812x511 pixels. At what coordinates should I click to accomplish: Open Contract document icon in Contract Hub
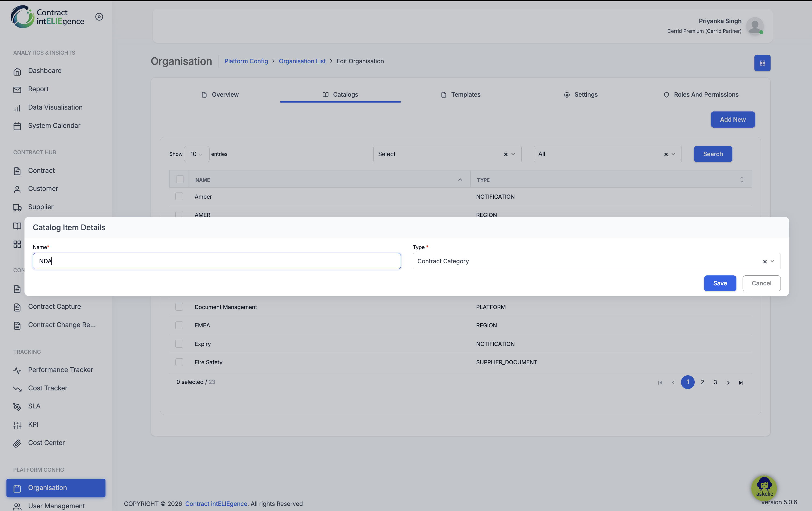17,171
